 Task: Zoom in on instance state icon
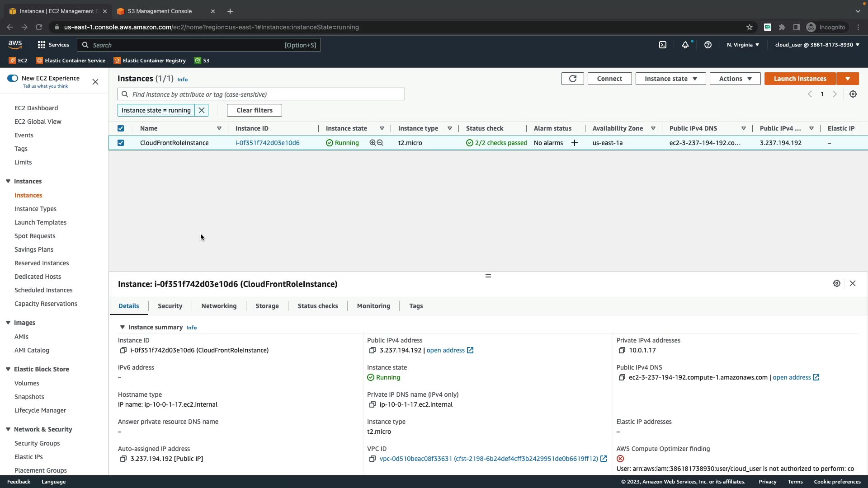373,143
